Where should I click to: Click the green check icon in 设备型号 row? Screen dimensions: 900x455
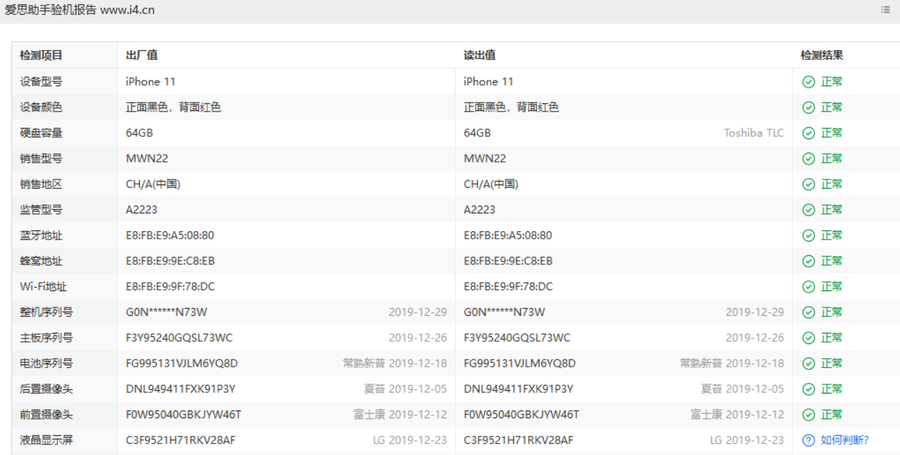point(808,82)
